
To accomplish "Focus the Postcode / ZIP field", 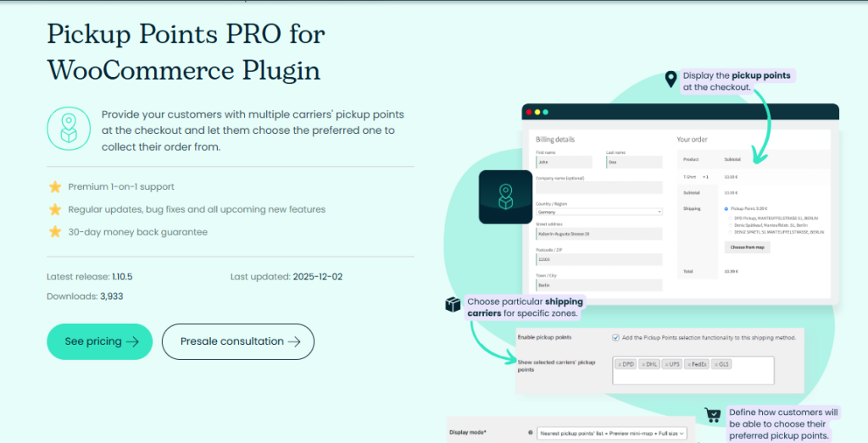I will (599, 259).
